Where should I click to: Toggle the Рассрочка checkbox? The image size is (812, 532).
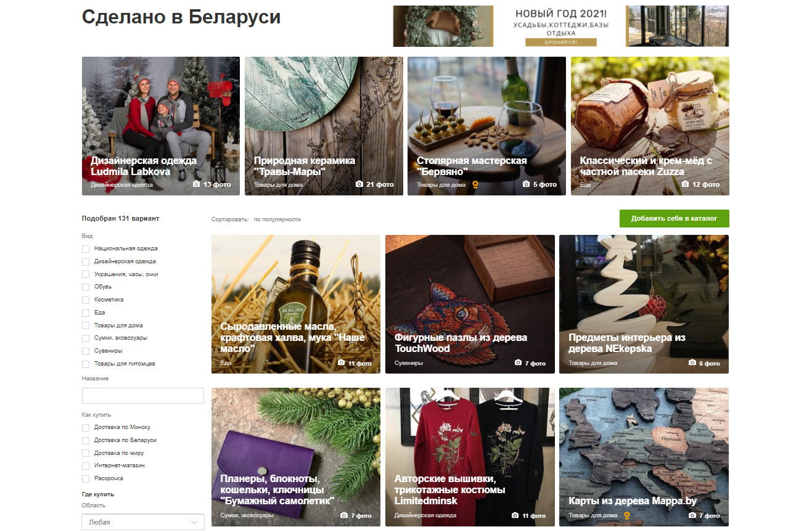[86, 478]
